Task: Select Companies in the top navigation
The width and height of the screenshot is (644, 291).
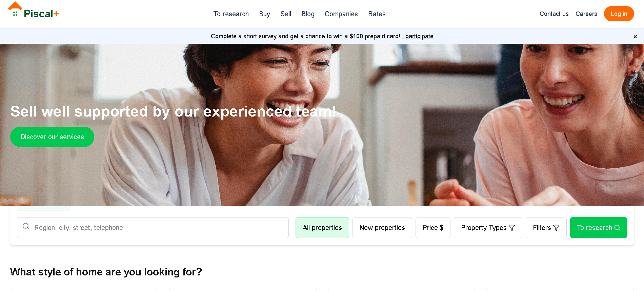Action: pos(341,14)
